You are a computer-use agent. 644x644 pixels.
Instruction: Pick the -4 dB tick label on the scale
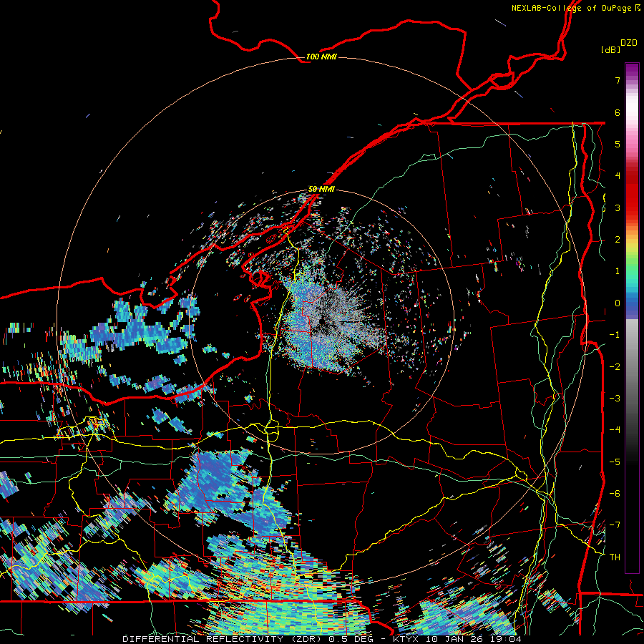click(615, 430)
